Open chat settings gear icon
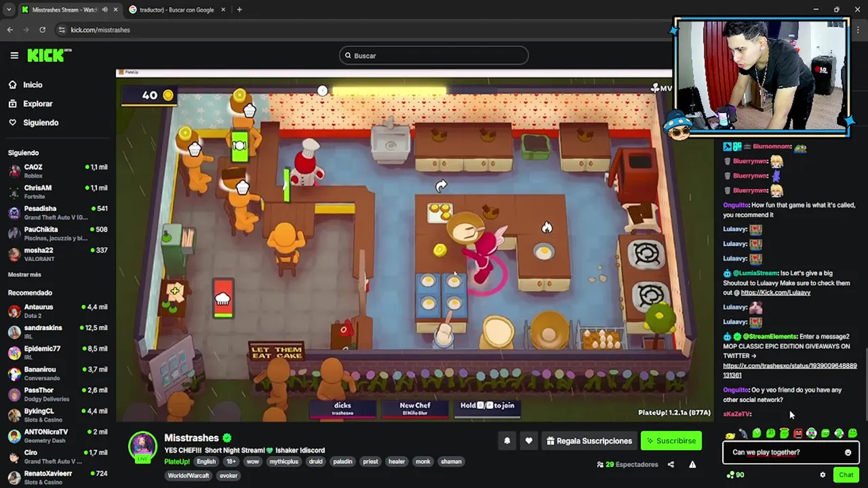This screenshot has width=868, height=488. tap(823, 475)
